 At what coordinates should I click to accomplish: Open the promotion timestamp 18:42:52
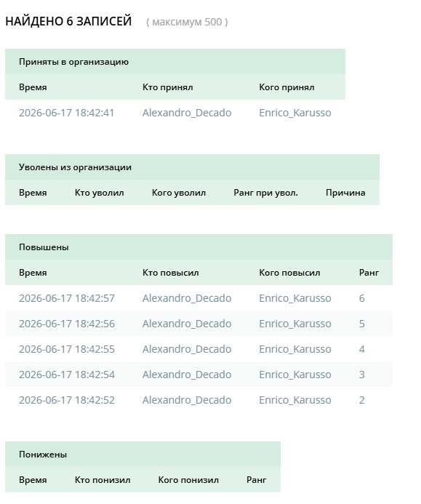tap(66, 400)
